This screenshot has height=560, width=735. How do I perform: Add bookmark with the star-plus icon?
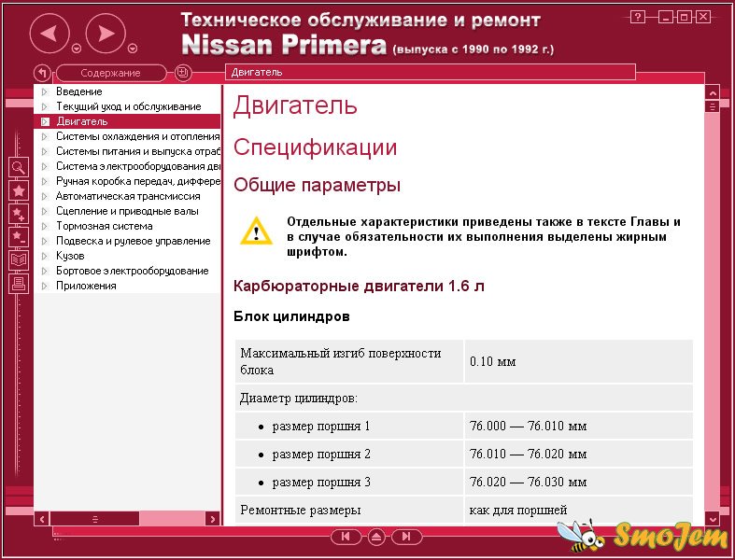click(x=19, y=214)
